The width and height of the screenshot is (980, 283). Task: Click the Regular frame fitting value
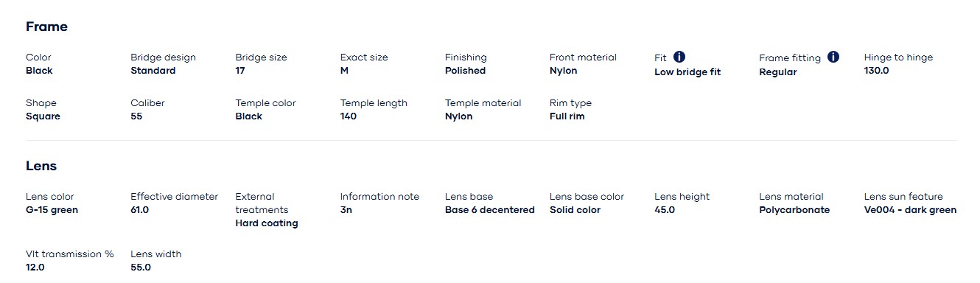778,72
